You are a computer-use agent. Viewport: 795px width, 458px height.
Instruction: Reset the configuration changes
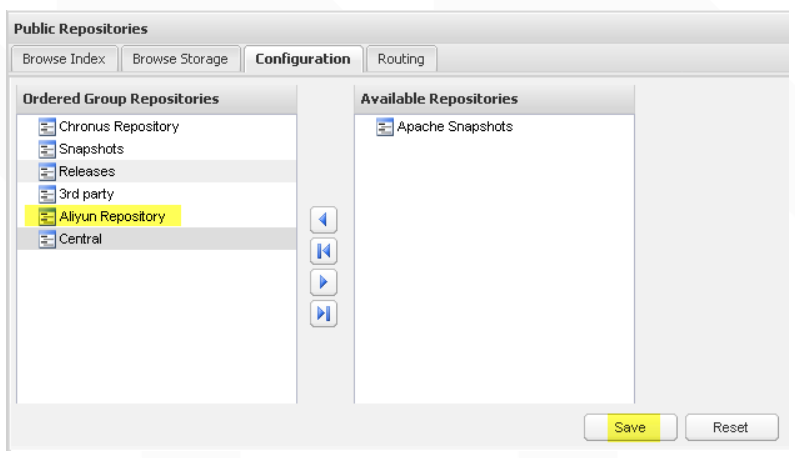731,427
